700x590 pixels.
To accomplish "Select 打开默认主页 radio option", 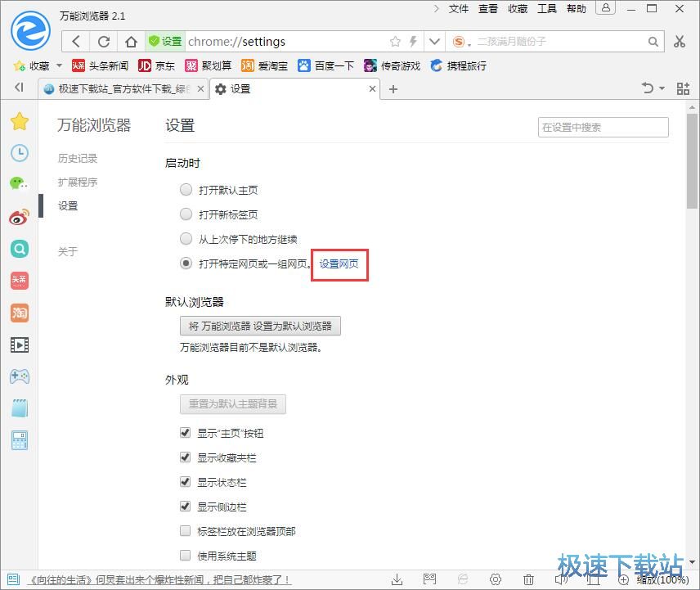I will [186, 190].
